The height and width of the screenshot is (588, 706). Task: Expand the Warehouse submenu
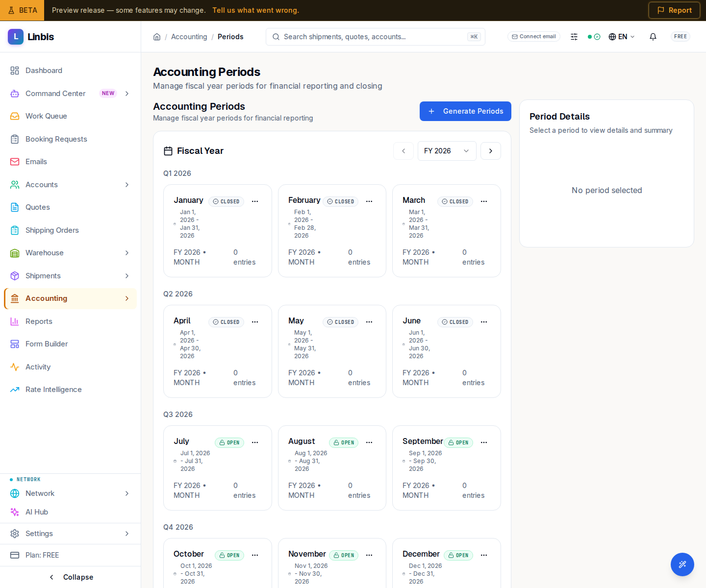127,253
